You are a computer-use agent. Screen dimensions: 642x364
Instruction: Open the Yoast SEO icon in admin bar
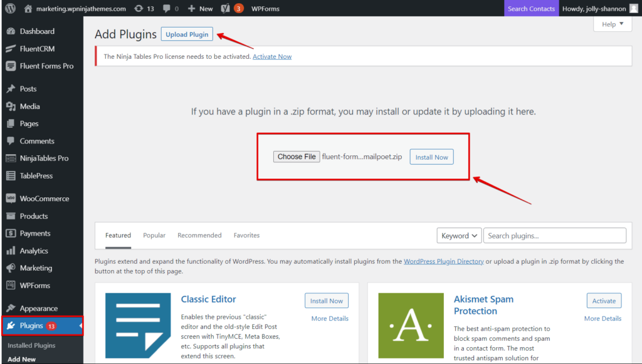(x=225, y=8)
